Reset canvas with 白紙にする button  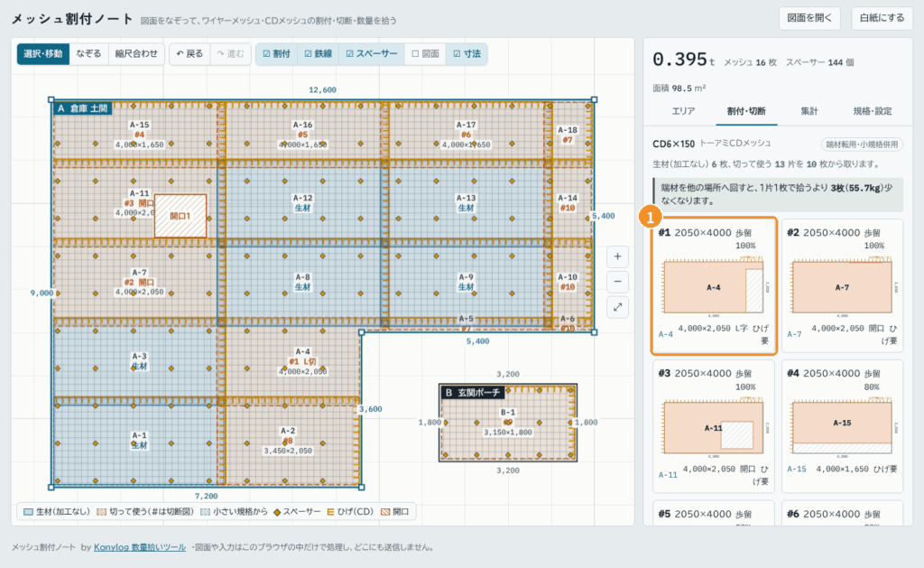(x=882, y=18)
